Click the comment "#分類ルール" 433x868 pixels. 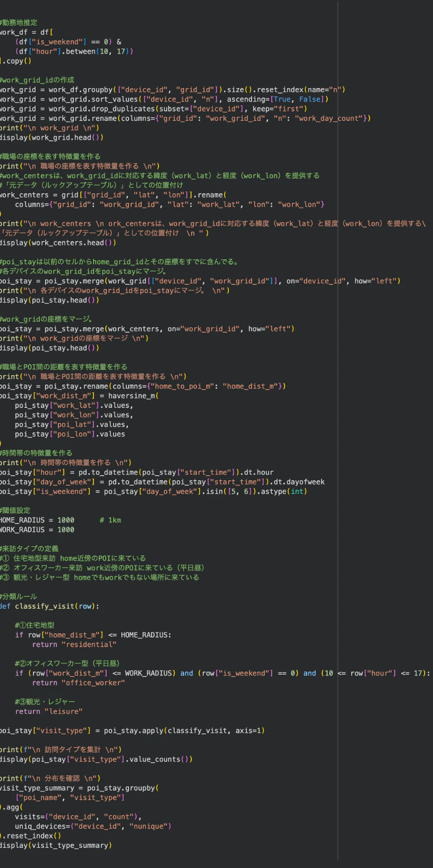[x=19, y=597]
